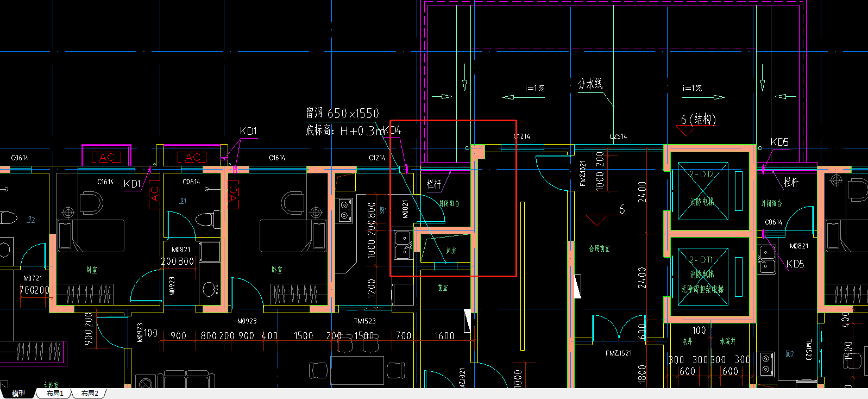The width and height of the screenshot is (868, 399).
Task: Select the FMZ1521 door label
Action: coord(619,353)
